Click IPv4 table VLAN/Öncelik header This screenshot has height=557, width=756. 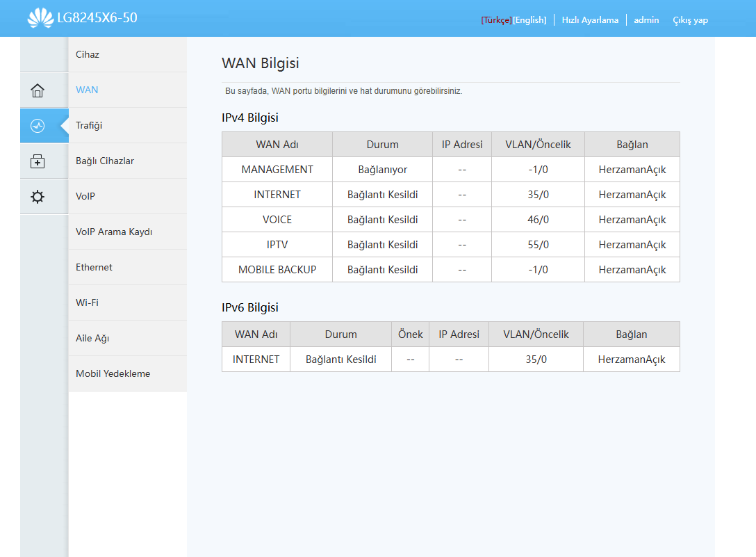point(538,145)
